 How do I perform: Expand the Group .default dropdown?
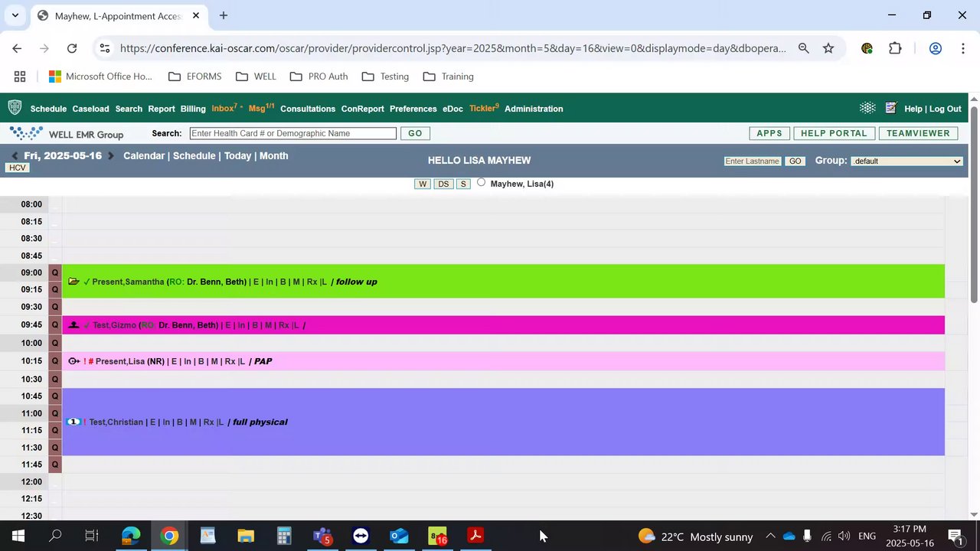coord(906,161)
